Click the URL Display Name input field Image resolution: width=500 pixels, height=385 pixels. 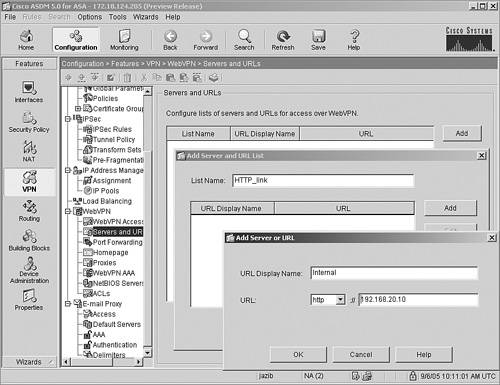point(394,273)
